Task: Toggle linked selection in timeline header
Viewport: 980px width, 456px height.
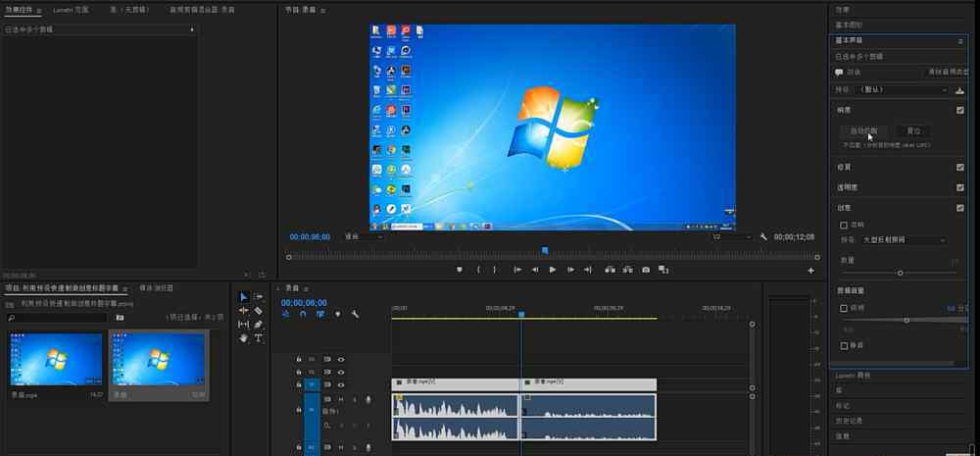Action: click(320, 314)
